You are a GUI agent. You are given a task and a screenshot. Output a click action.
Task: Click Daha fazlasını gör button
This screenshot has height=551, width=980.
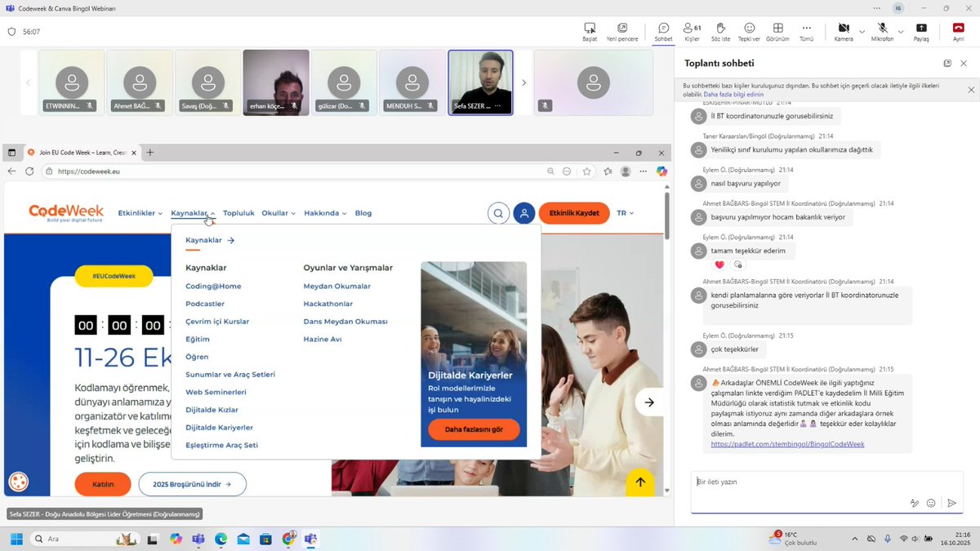pos(474,429)
